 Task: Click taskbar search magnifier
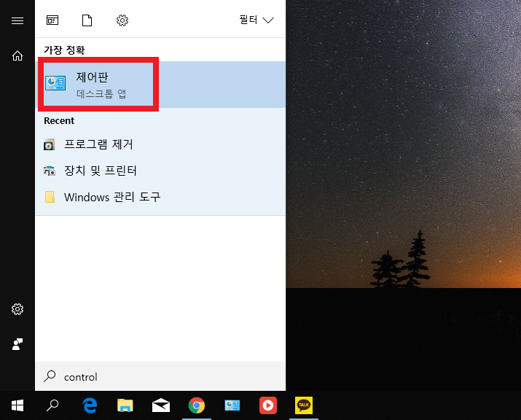pyautogui.click(x=52, y=405)
